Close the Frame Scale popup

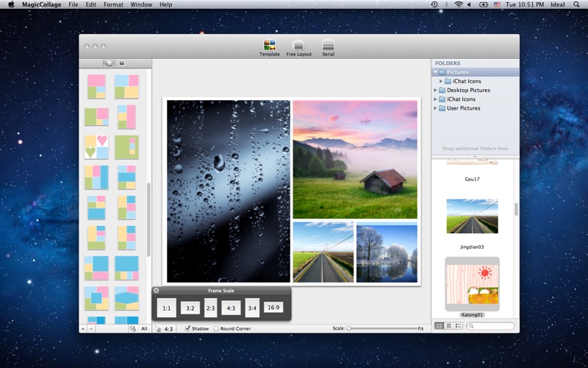point(157,291)
